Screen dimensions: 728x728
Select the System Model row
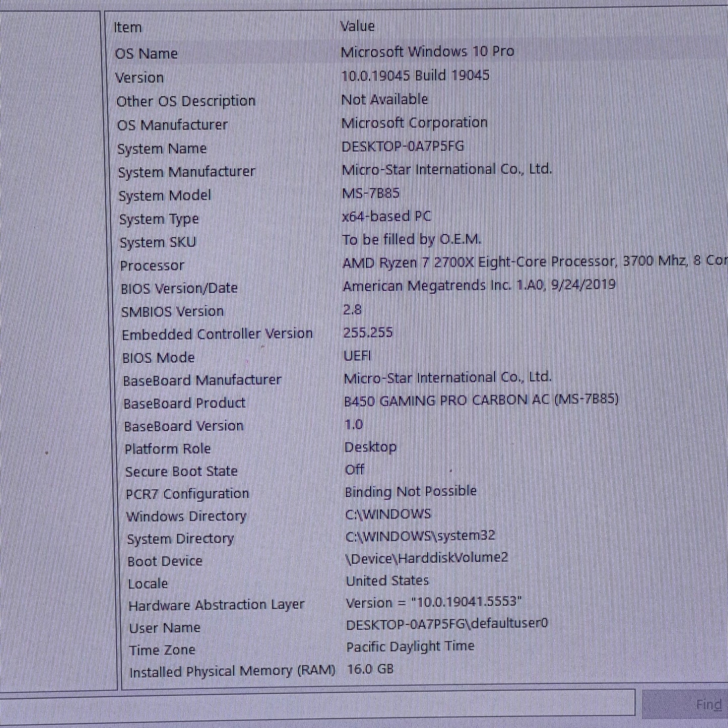click(165, 195)
